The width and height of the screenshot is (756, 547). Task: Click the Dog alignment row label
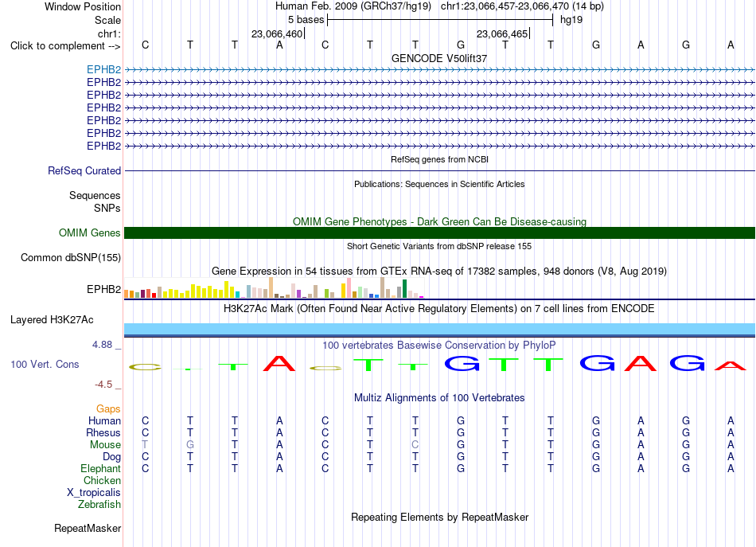click(111, 457)
